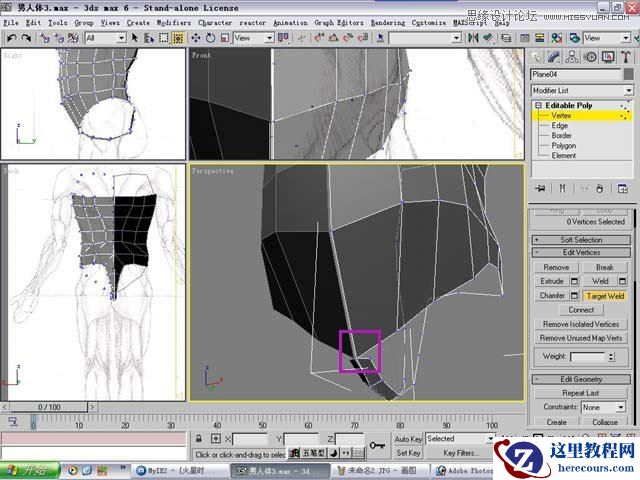Click the Redo arrow icon
The height and width of the screenshot is (480, 640).
tap(27, 38)
